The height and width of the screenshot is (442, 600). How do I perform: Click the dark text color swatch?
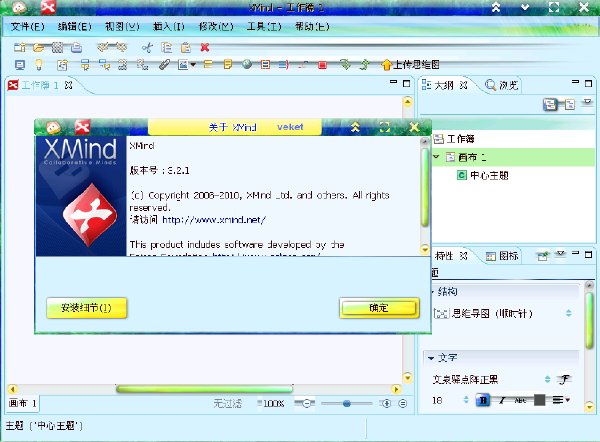540,400
